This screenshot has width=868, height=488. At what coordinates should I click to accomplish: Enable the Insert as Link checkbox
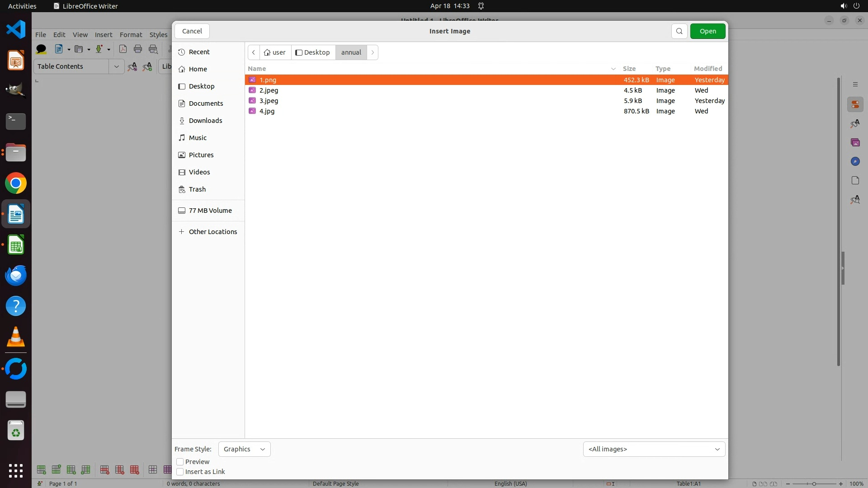180,472
